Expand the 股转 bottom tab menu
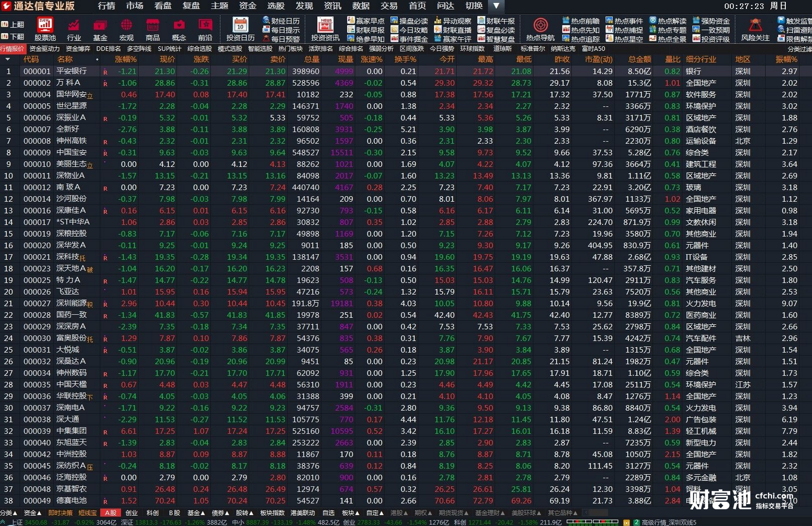The width and height of the screenshot is (812, 526). (245, 512)
